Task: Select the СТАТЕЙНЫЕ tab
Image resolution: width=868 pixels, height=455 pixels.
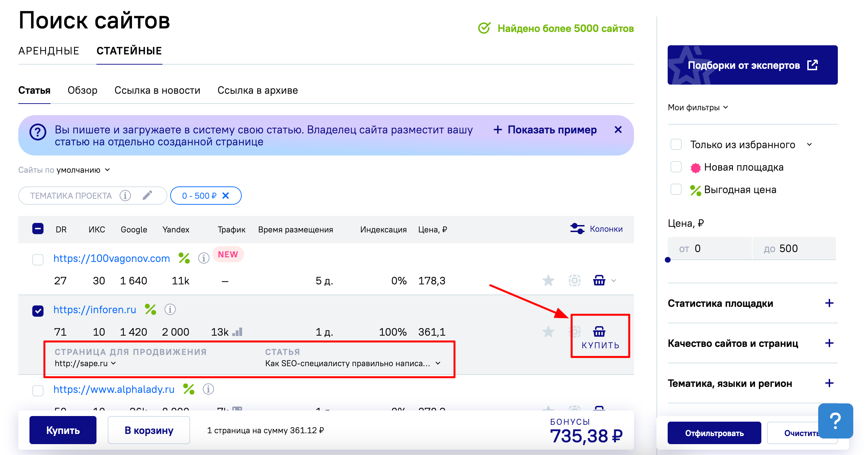Action: (129, 51)
